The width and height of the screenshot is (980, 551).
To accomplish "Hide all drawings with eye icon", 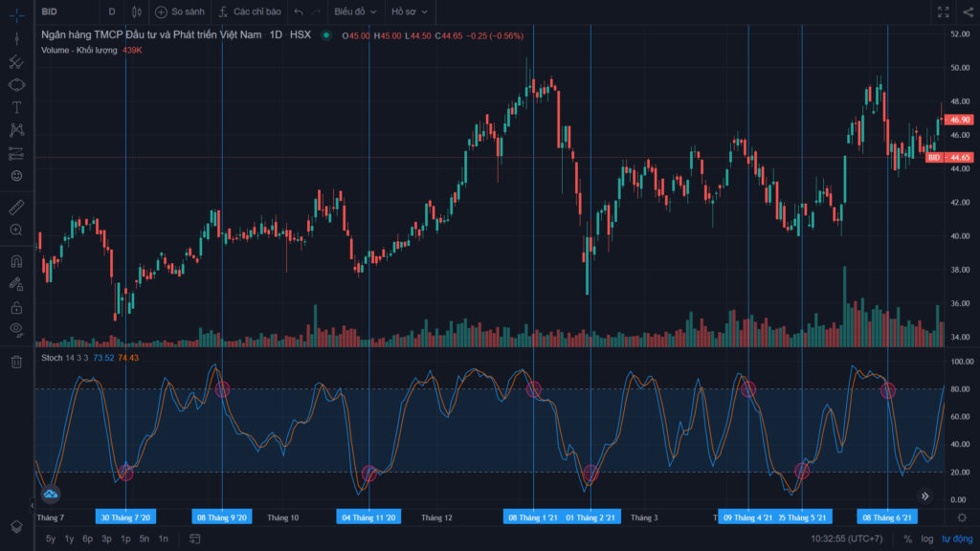I will tap(17, 329).
